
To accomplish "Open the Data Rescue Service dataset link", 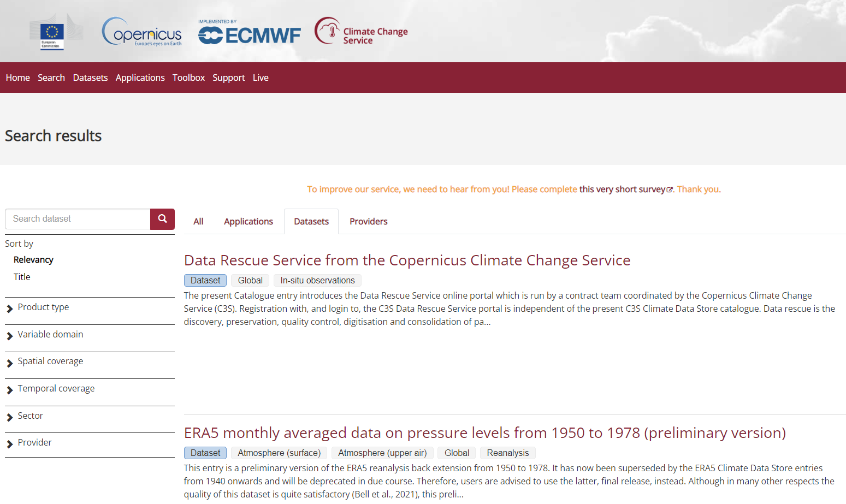I will coord(407,260).
